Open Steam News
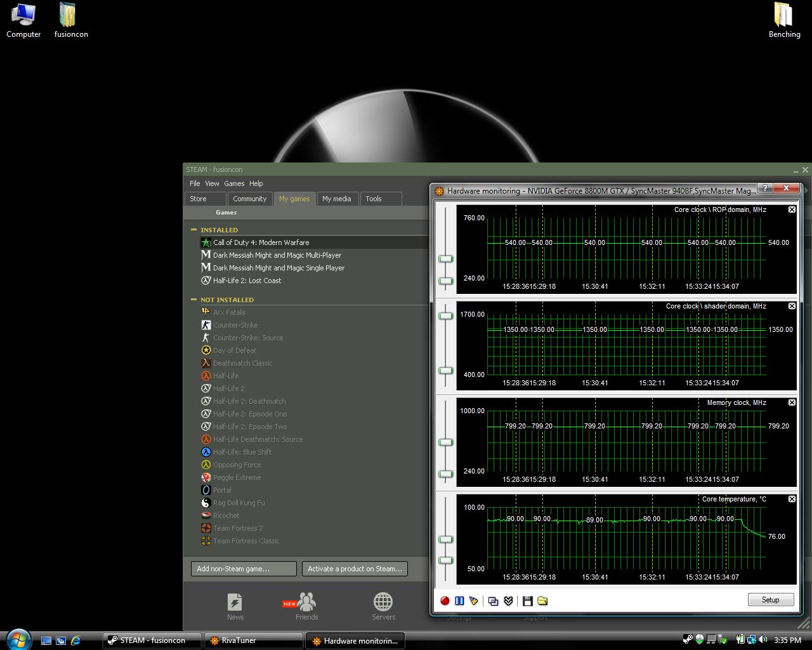The image size is (812, 650). click(x=235, y=606)
